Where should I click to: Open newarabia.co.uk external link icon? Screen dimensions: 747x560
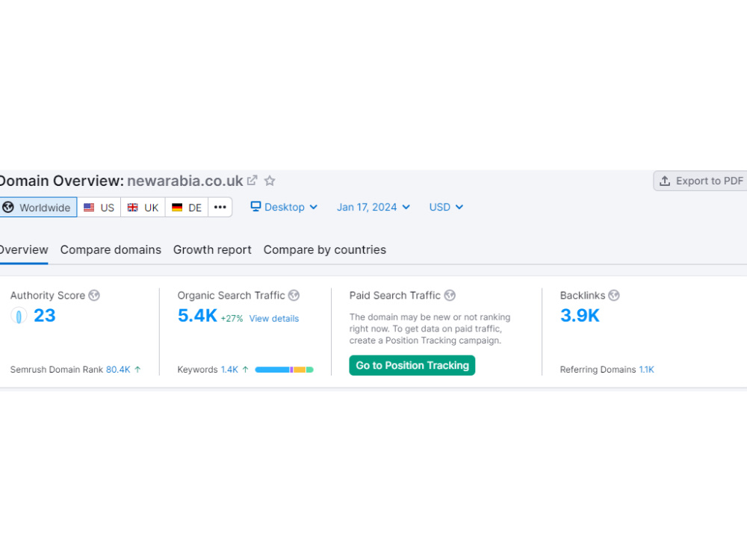point(252,181)
